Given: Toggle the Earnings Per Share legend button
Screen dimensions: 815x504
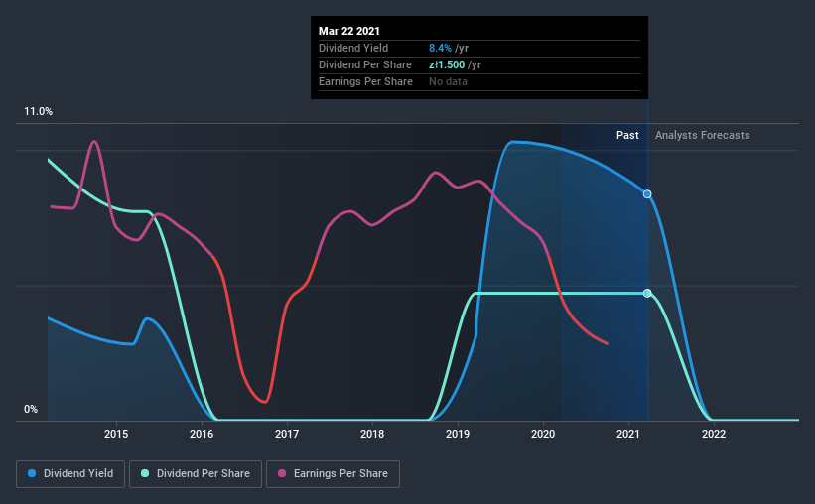Looking at the screenshot, I should pyautogui.click(x=334, y=474).
